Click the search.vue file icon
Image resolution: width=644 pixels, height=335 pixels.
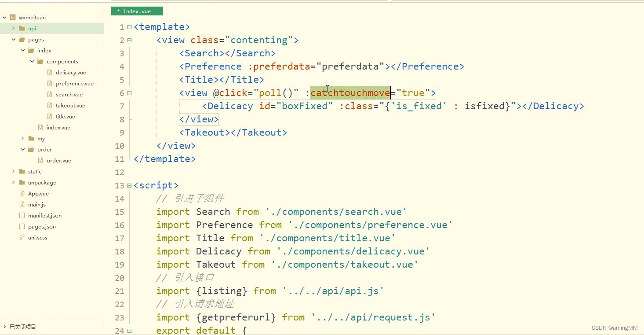point(50,95)
